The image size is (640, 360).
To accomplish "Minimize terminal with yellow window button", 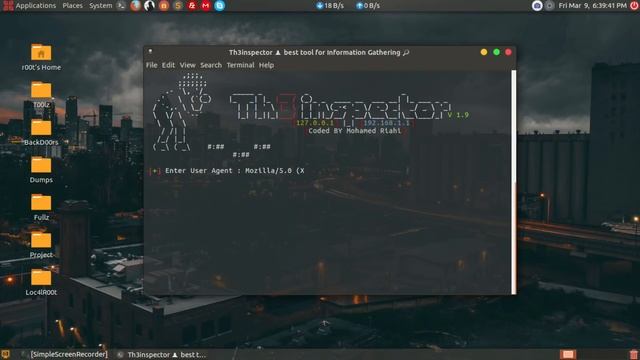I will pos(484,52).
